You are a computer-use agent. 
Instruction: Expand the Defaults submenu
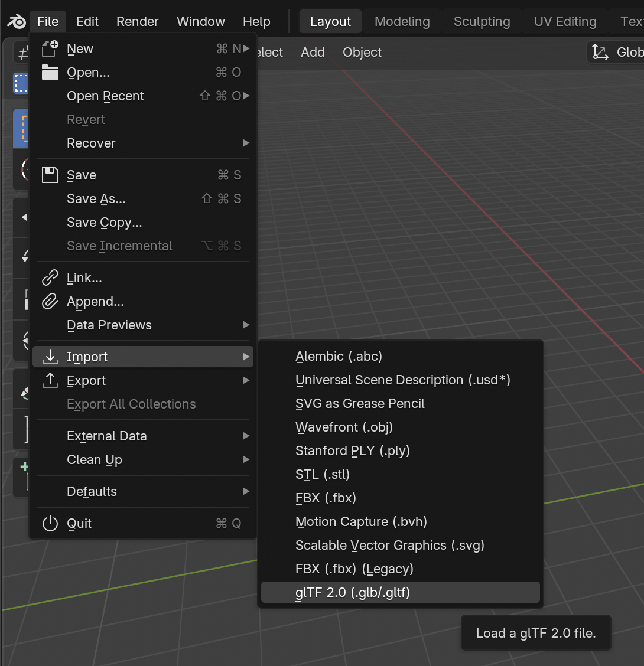(x=92, y=491)
